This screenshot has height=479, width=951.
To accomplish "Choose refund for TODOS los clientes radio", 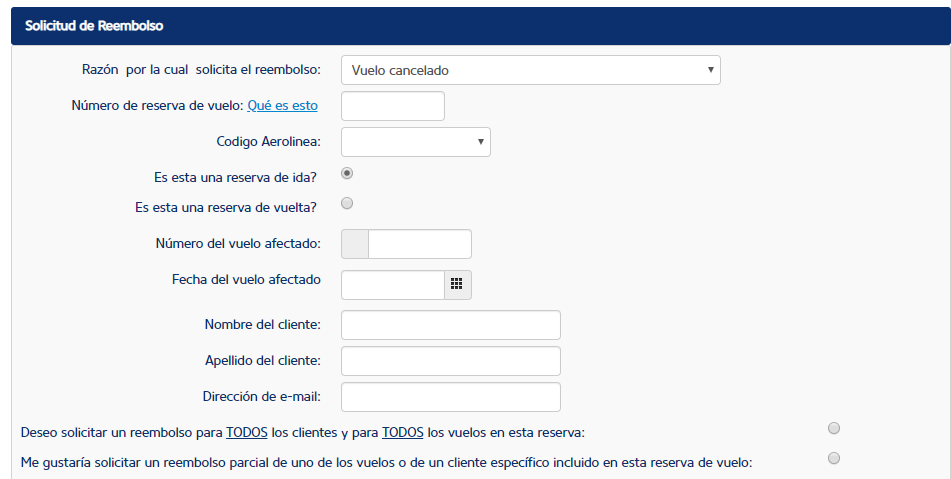I will pyautogui.click(x=834, y=428).
